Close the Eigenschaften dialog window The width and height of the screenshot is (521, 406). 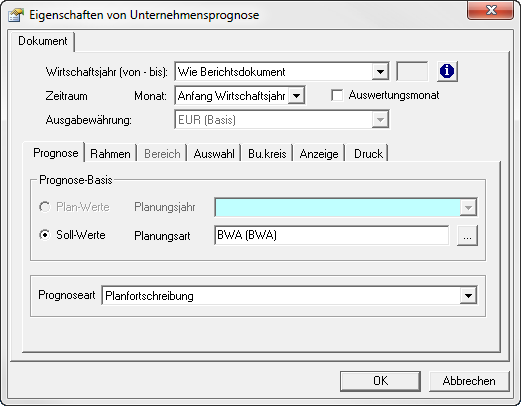[x=490, y=11]
